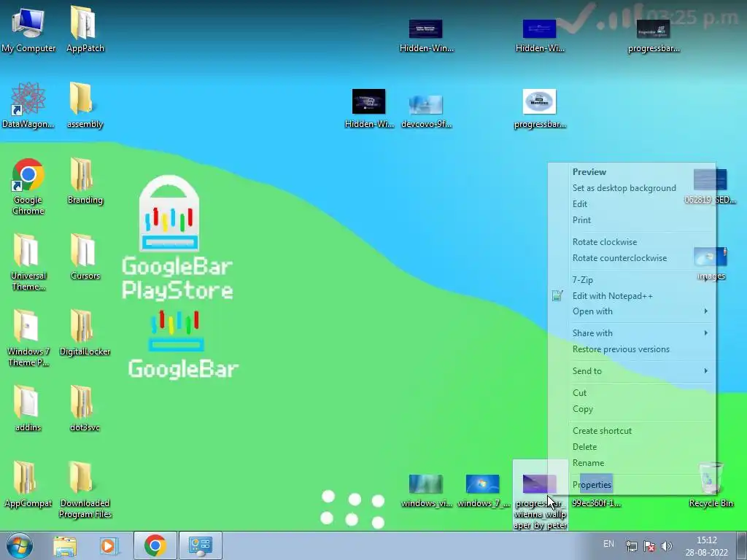Switch to Chrome in the taskbar
The width and height of the screenshot is (747, 560).
[155, 545]
